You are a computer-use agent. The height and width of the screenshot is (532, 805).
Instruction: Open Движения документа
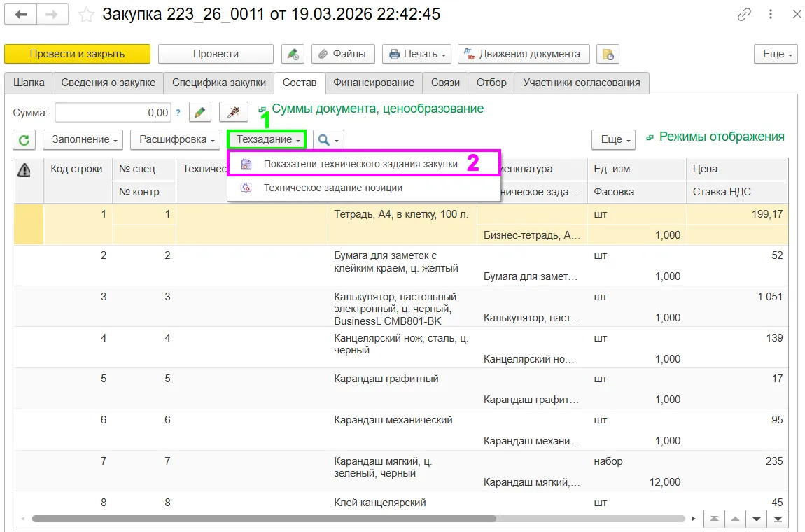524,54
